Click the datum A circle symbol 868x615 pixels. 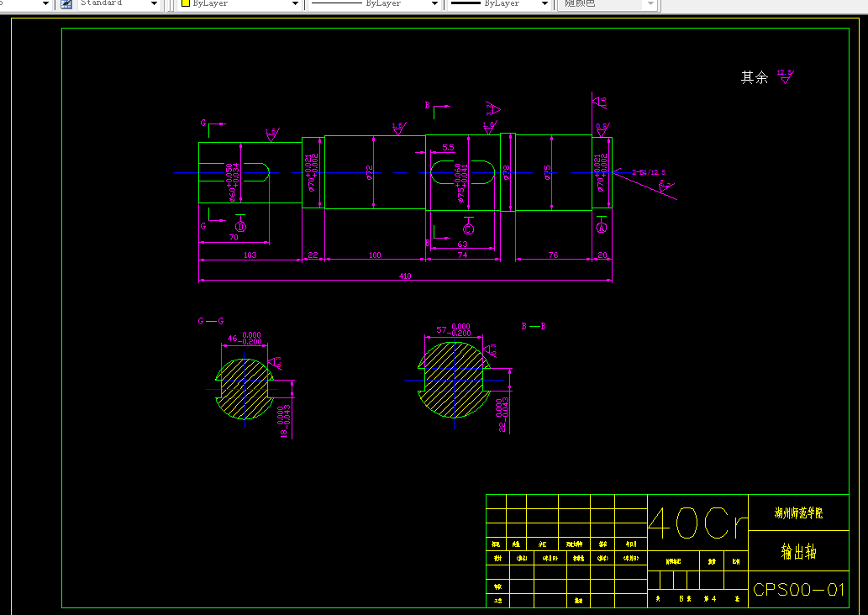pos(602,228)
